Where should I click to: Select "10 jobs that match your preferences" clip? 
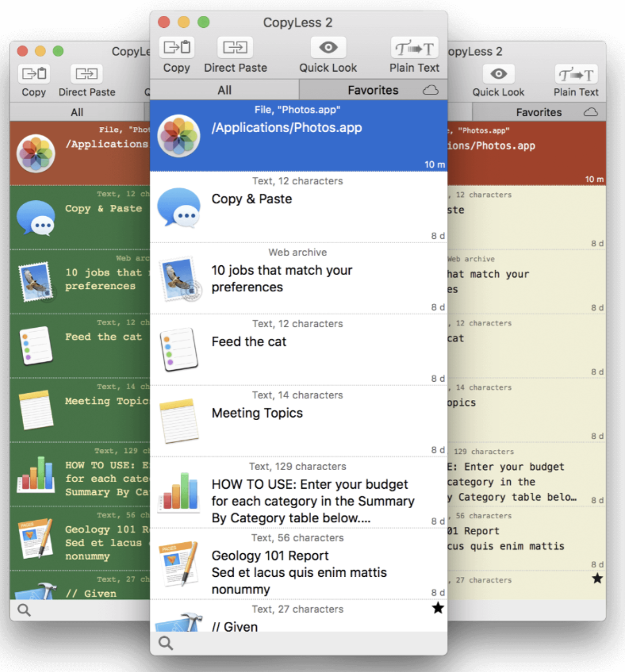[299, 278]
